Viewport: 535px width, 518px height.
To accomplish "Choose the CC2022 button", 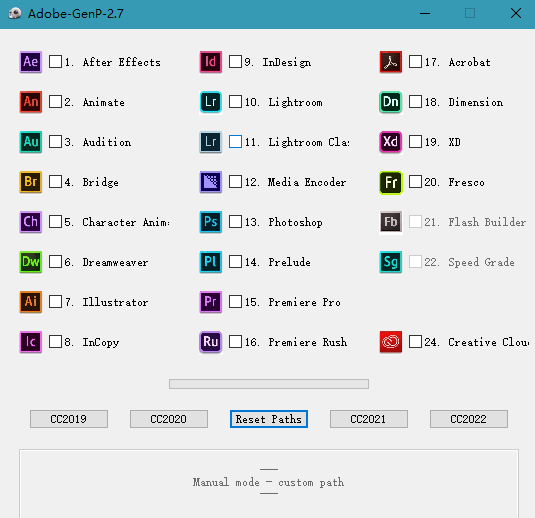I will (x=469, y=419).
